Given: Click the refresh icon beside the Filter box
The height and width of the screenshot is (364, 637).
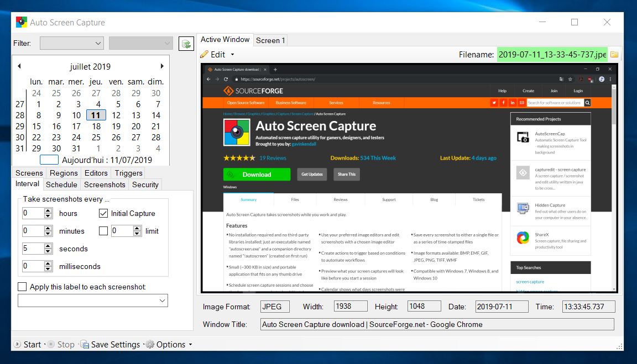Looking at the screenshot, I should pyautogui.click(x=186, y=43).
